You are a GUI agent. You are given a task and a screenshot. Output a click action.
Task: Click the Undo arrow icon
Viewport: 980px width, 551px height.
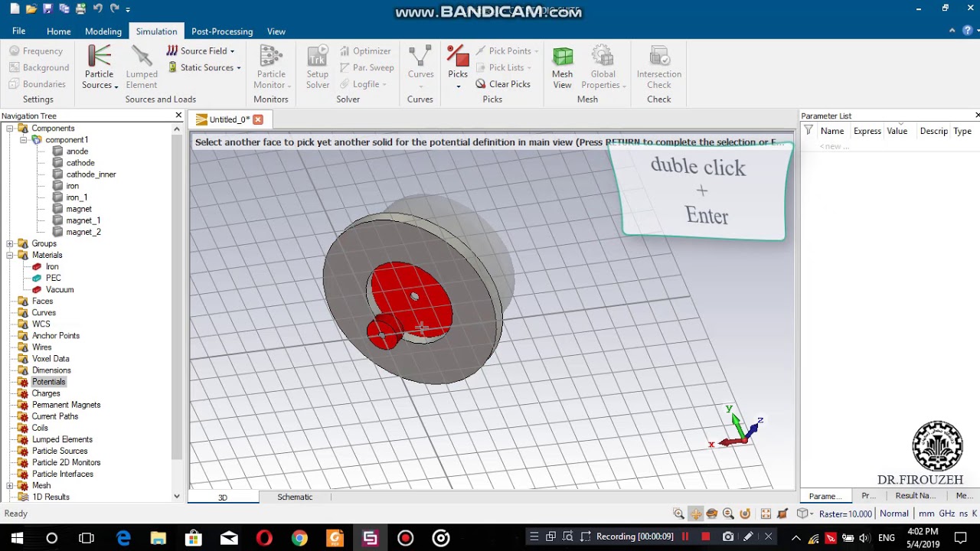point(97,8)
